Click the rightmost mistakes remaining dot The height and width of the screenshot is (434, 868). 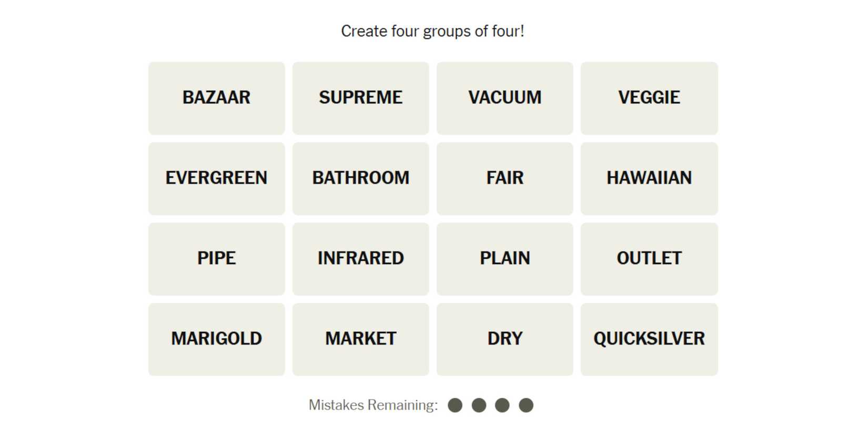pos(526,405)
